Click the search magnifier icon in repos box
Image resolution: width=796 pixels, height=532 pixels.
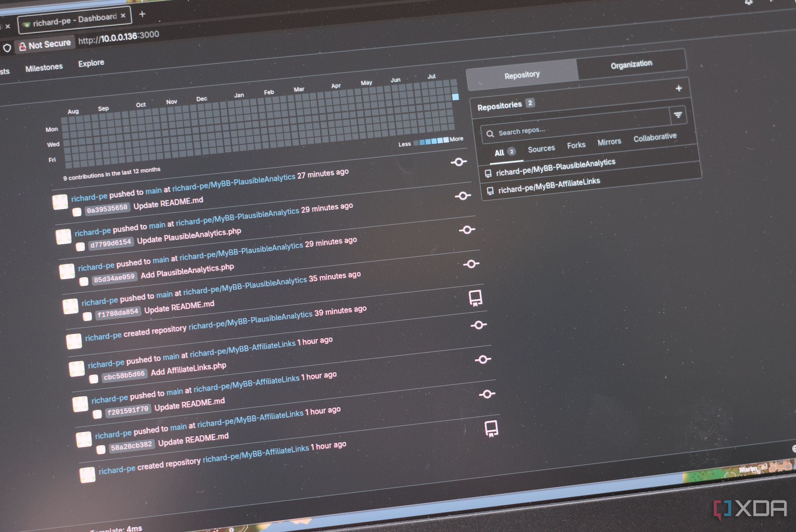[x=490, y=134]
